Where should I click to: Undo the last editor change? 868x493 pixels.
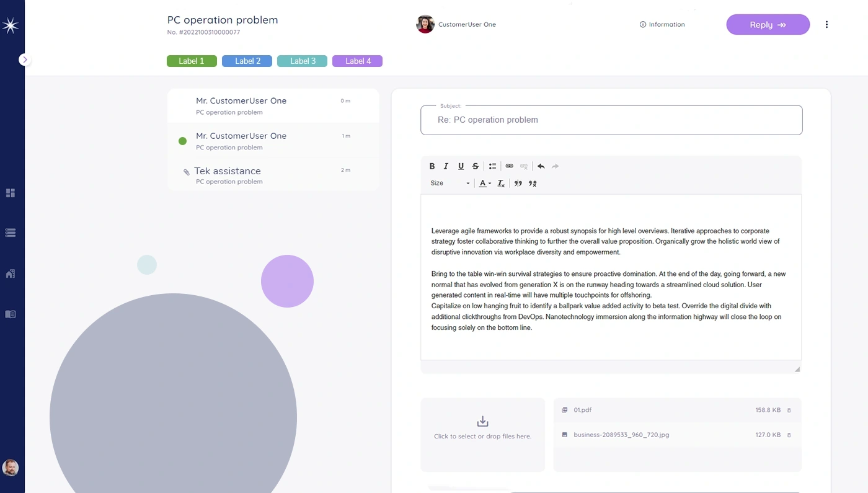click(540, 166)
